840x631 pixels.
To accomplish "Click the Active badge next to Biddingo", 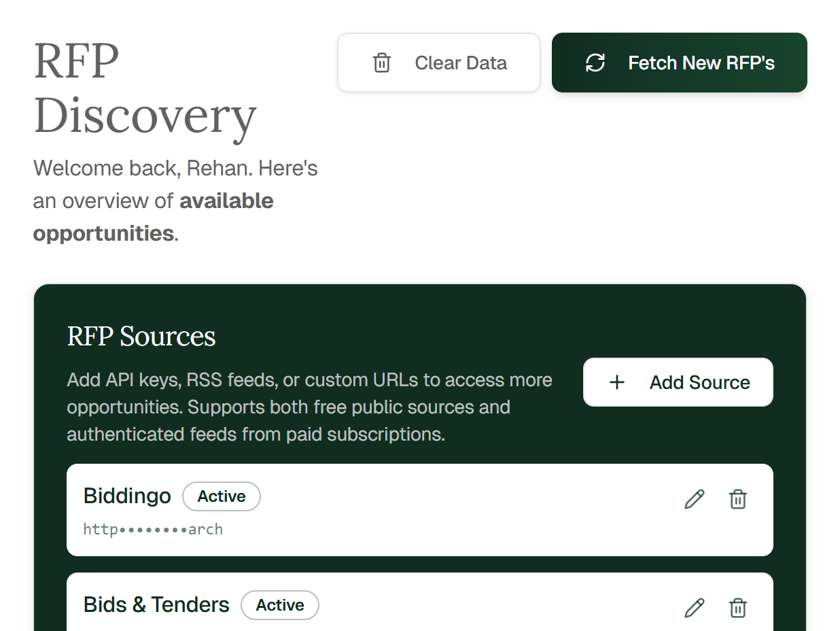I will tap(222, 496).
